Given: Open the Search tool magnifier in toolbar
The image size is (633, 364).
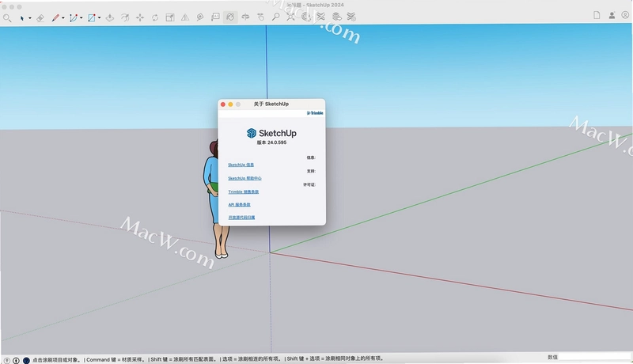Looking at the screenshot, I should [7, 17].
